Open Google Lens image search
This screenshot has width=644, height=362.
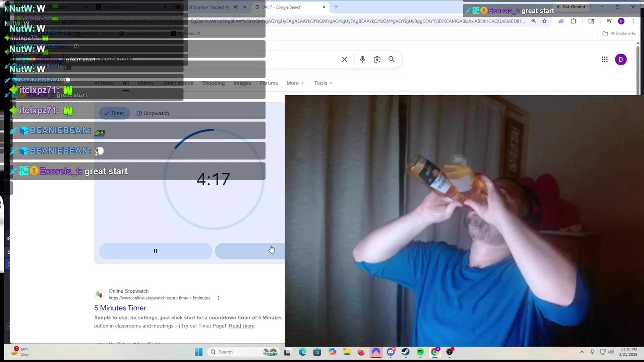click(x=377, y=59)
